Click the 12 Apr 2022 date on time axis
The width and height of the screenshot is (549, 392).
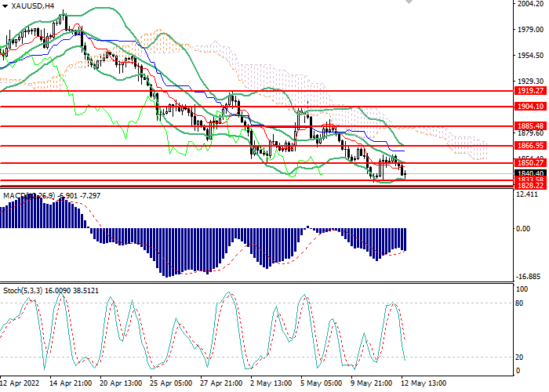(22, 384)
